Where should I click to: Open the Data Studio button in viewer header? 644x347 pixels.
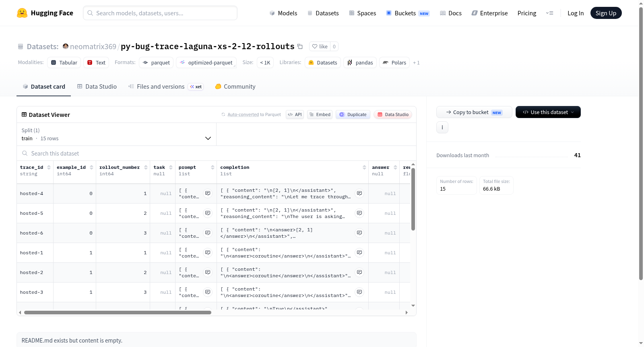(393, 114)
